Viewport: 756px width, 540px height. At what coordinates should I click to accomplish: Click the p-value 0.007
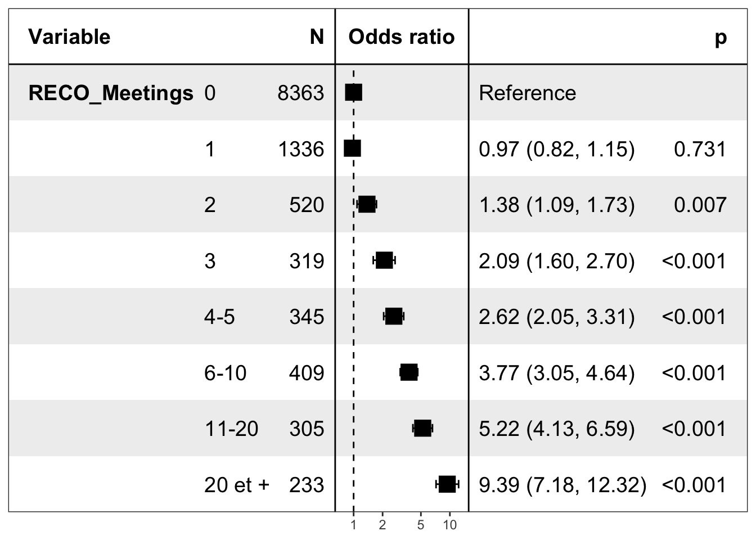pos(700,205)
